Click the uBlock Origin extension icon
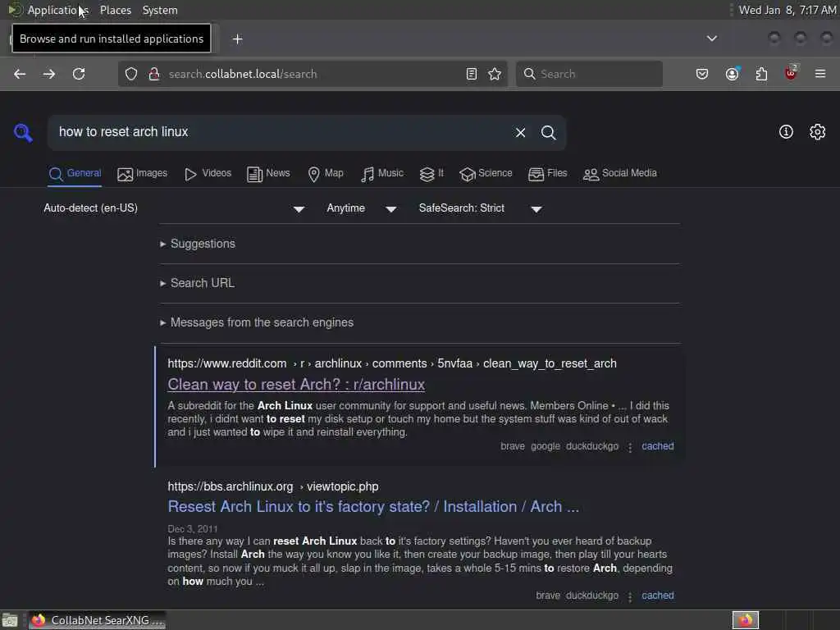This screenshot has height=630, width=840. click(791, 73)
